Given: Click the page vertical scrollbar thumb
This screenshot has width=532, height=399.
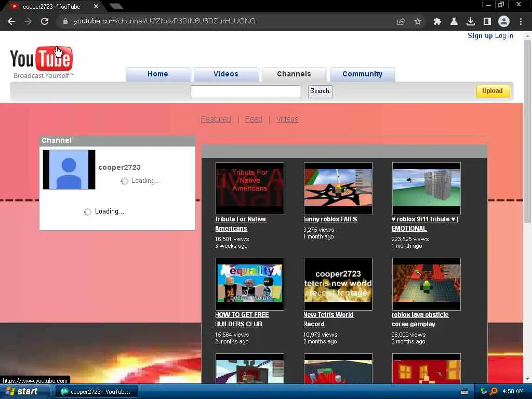Looking at the screenshot, I should tap(527, 130).
